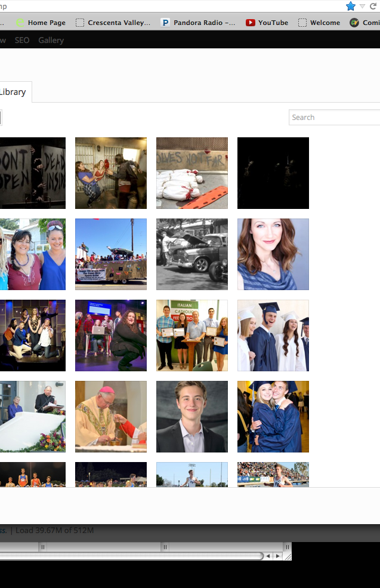Viewport: 380px width, 588px height.
Task: Switch to the Library tab
Action: point(13,92)
